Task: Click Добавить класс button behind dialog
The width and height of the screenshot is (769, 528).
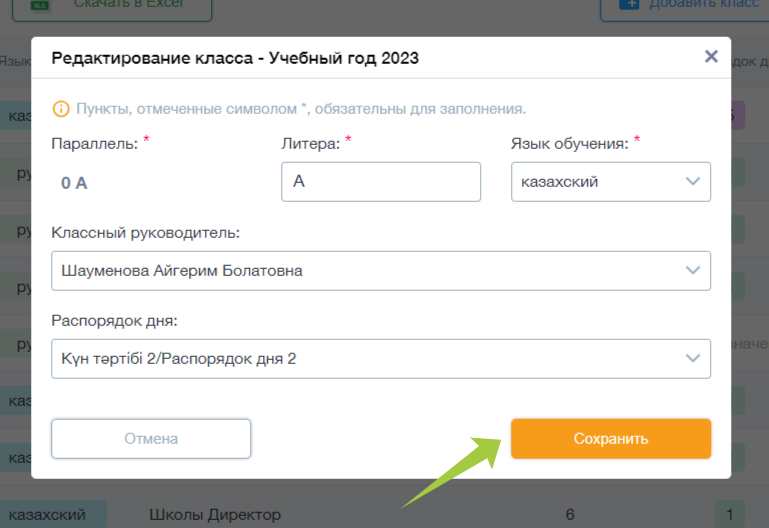Action: click(x=687, y=7)
